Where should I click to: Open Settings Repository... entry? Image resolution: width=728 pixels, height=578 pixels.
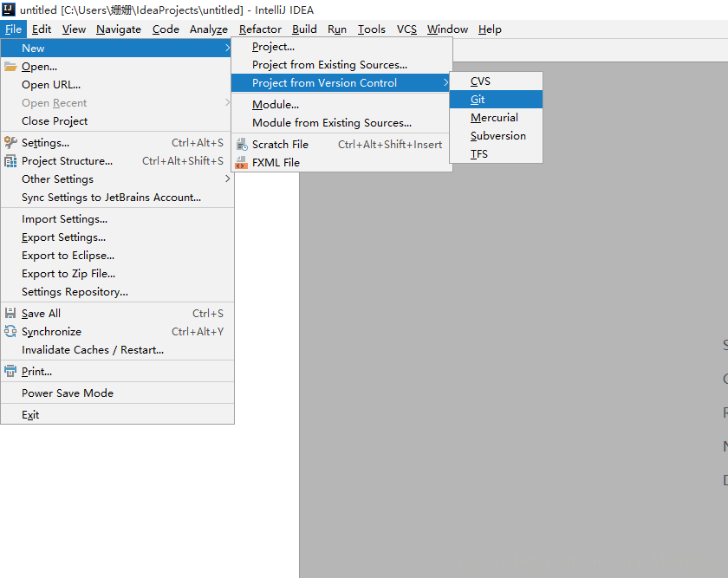tap(117, 291)
